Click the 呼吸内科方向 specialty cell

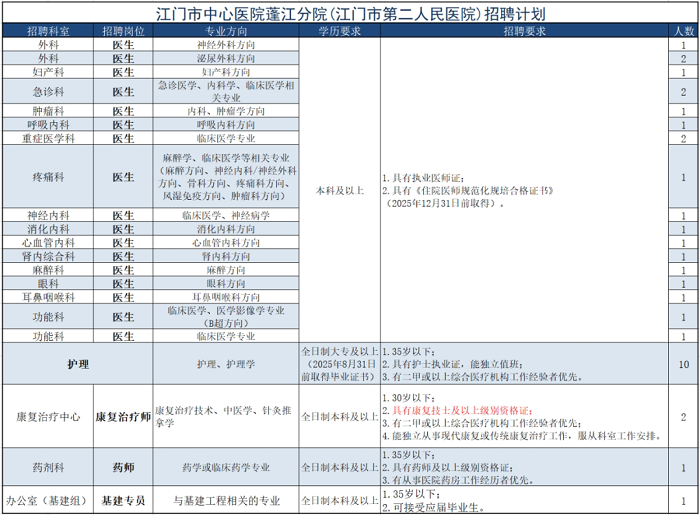226,125
